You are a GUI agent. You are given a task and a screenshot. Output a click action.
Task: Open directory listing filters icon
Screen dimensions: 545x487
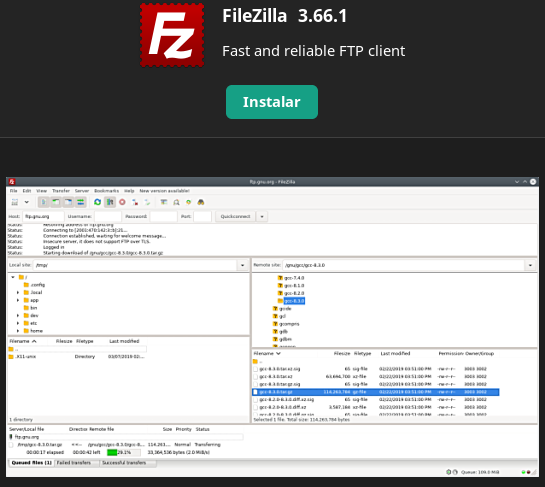pyautogui.click(x=163, y=202)
